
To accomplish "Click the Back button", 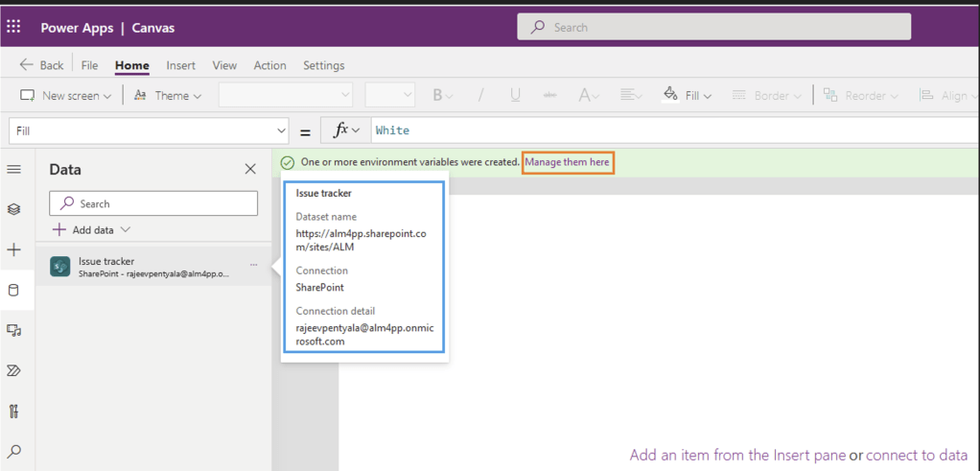I will tap(41, 65).
